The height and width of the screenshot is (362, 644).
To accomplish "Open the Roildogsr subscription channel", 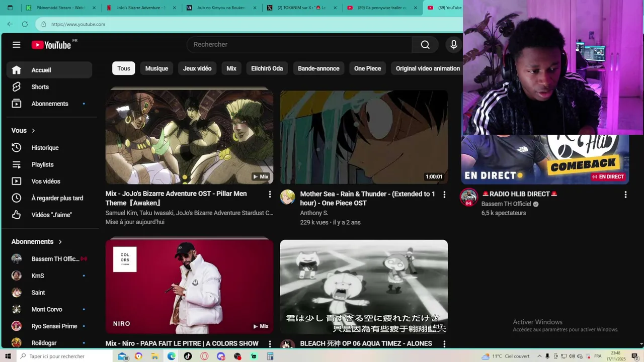I will [x=49, y=343].
